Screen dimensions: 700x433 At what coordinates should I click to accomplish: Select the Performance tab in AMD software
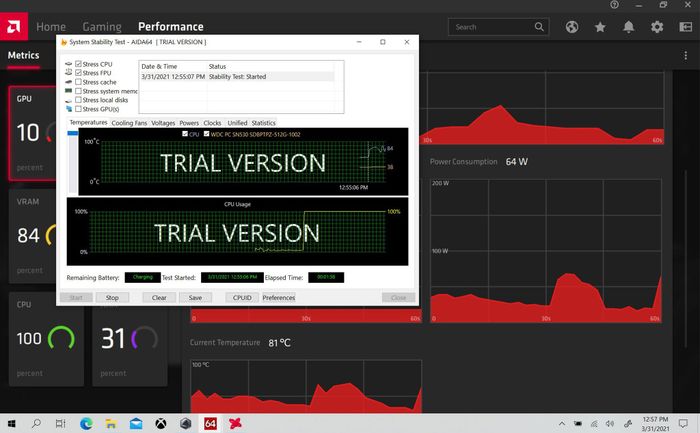(x=171, y=27)
